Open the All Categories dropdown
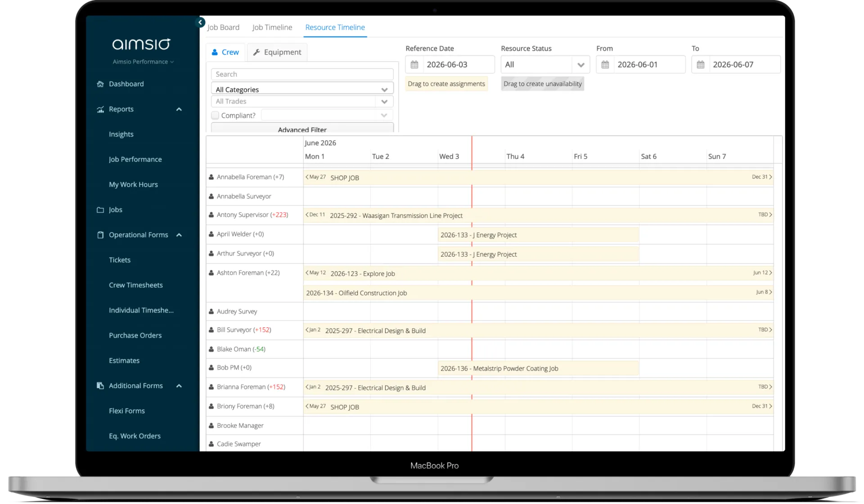The width and height of the screenshot is (864, 504). pos(302,89)
